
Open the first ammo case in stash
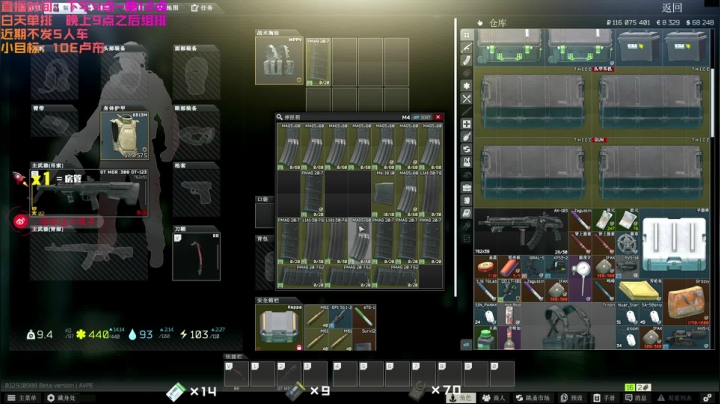pyautogui.click(x=639, y=47)
